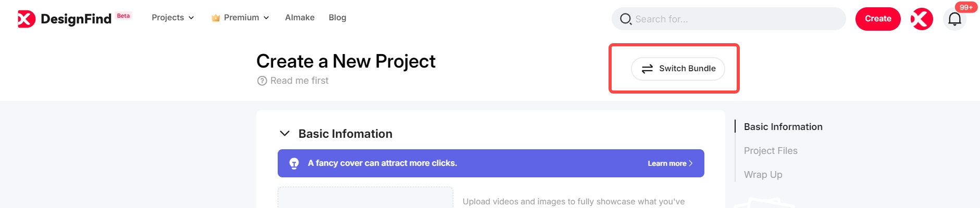Open the Blog menu item

pyautogui.click(x=338, y=18)
